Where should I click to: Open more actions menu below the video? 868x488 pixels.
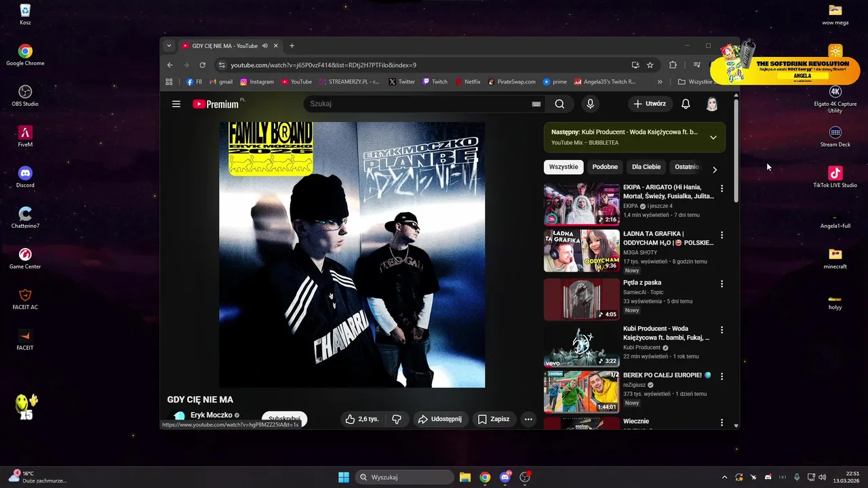click(x=528, y=419)
